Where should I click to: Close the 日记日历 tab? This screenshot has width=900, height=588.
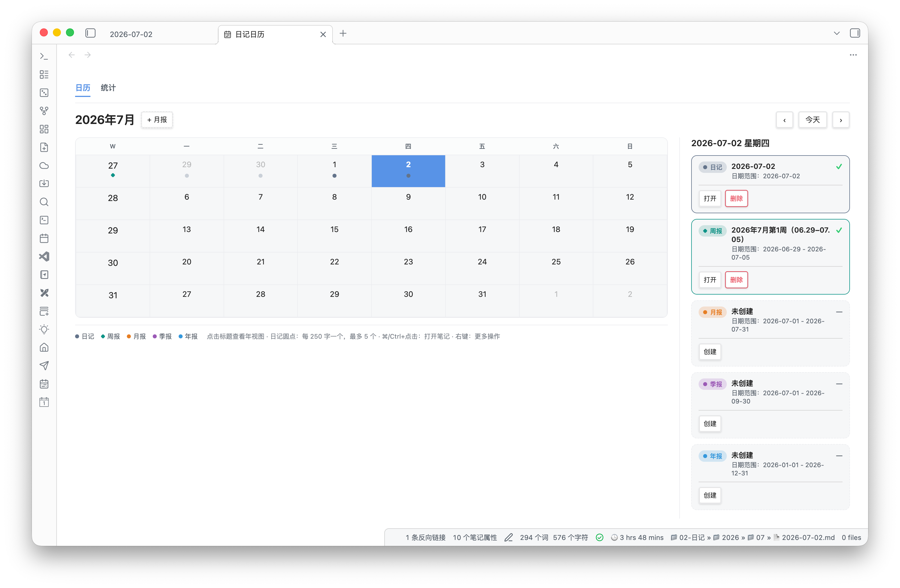[323, 34]
